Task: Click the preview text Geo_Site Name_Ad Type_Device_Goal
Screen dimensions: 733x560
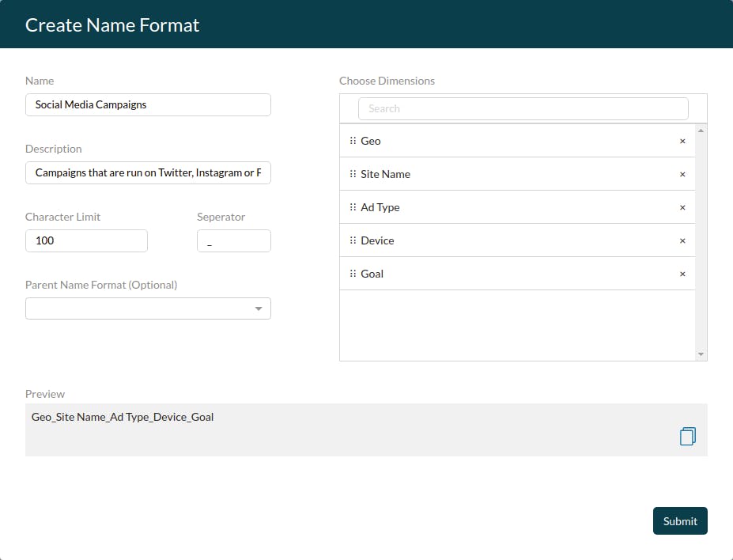Action: click(x=123, y=417)
